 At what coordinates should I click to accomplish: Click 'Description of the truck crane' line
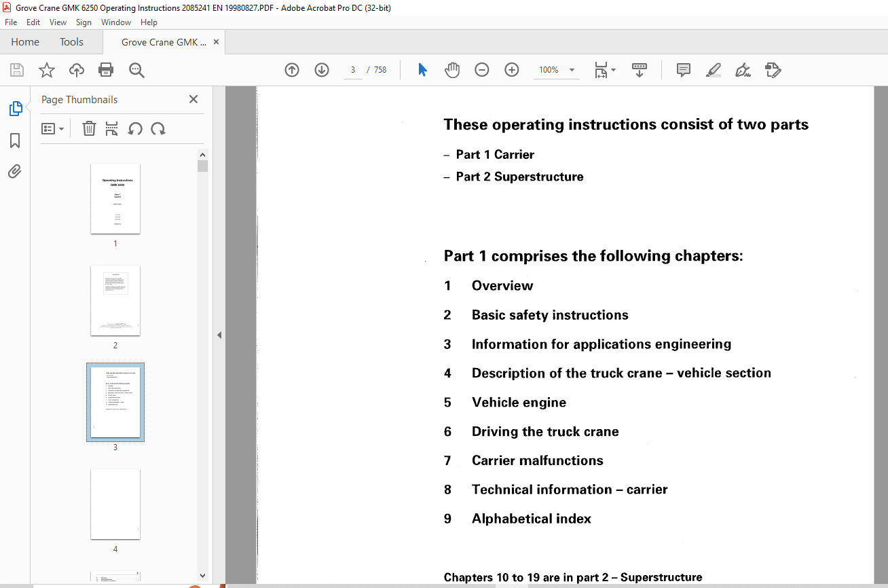[621, 373]
